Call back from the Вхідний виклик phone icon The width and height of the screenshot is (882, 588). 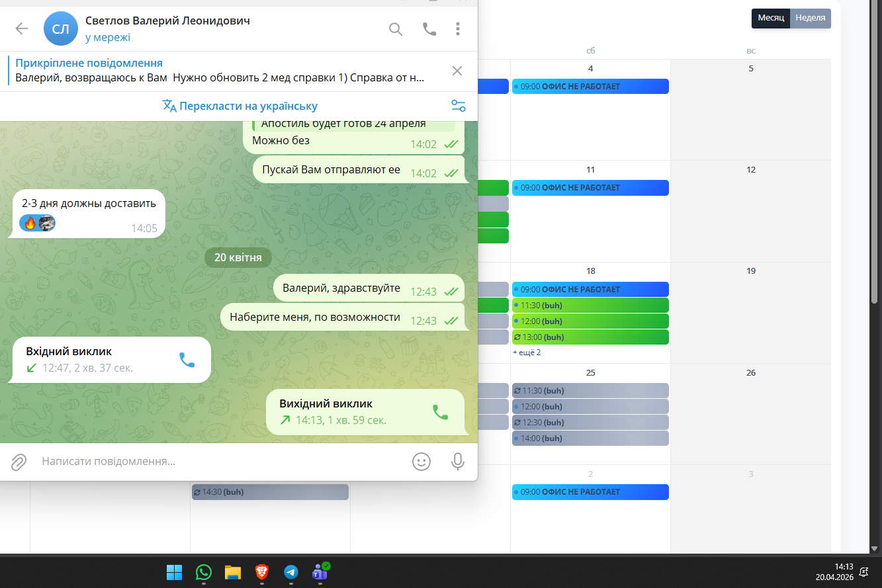pyautogui.click(x=187, y=360)
